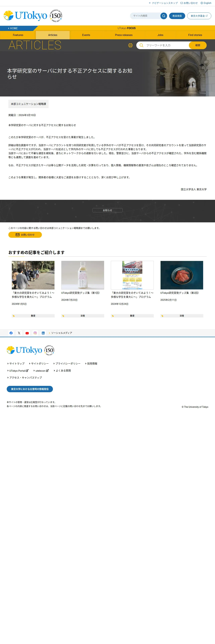Open the Events tab

(86, 35)
